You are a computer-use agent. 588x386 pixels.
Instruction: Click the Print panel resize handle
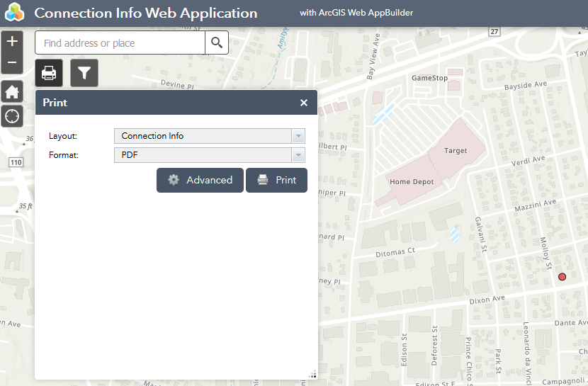pyautogui.click(x=312, y=375)
